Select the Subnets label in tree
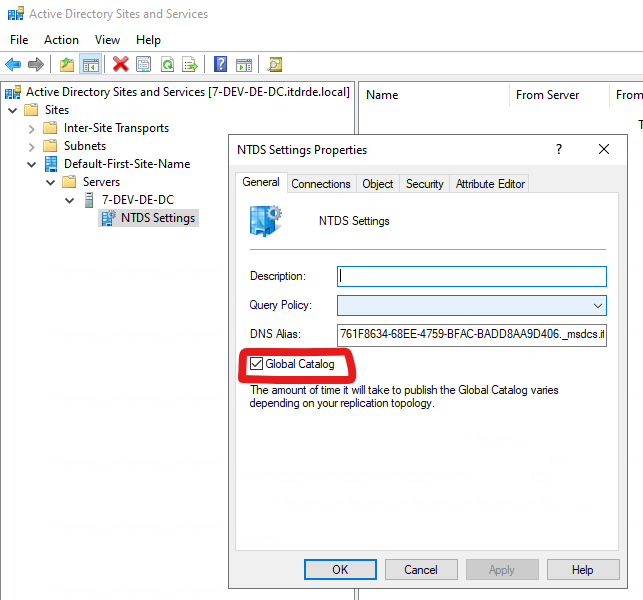643x600 pixels. (85, 146)
